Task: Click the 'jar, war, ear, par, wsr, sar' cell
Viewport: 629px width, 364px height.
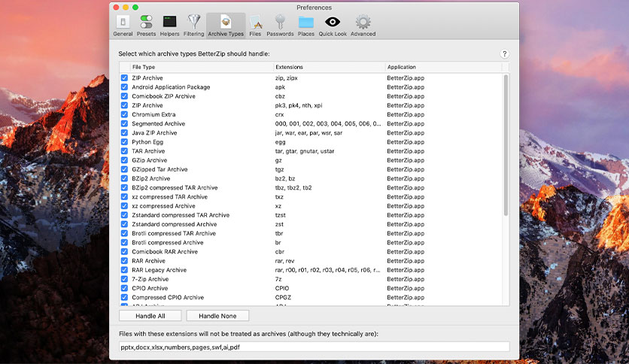Action: point(308,132)
